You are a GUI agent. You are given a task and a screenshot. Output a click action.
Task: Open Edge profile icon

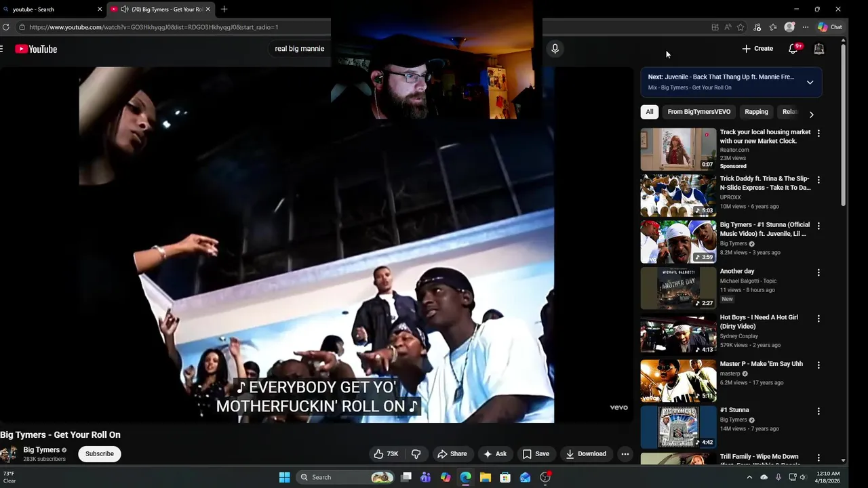click(x=789, y=27)
